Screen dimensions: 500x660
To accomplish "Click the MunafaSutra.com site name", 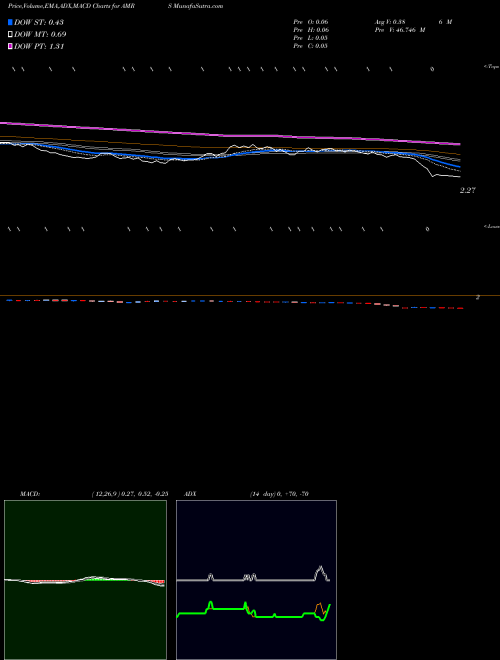I will point(198,6).
